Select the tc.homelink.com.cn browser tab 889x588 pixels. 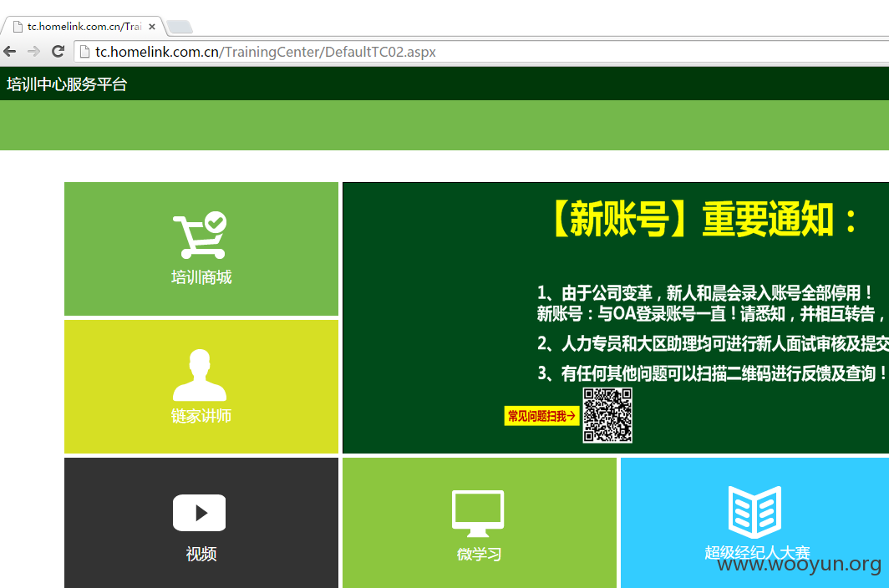pyautogui.click(x=84, y=27)
